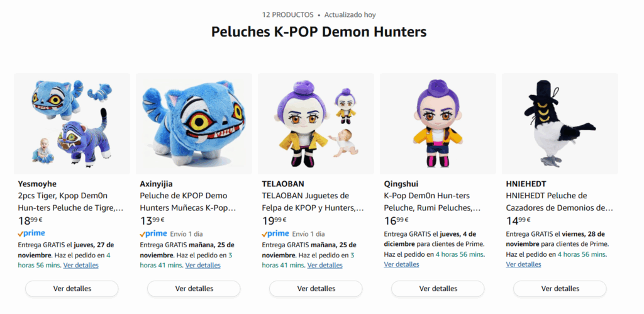This screenshot has width=644, height=314.
Task: Click Ver detalles button for HNIEHEDT
Action: pyautogui.click(x=560, y=289)
